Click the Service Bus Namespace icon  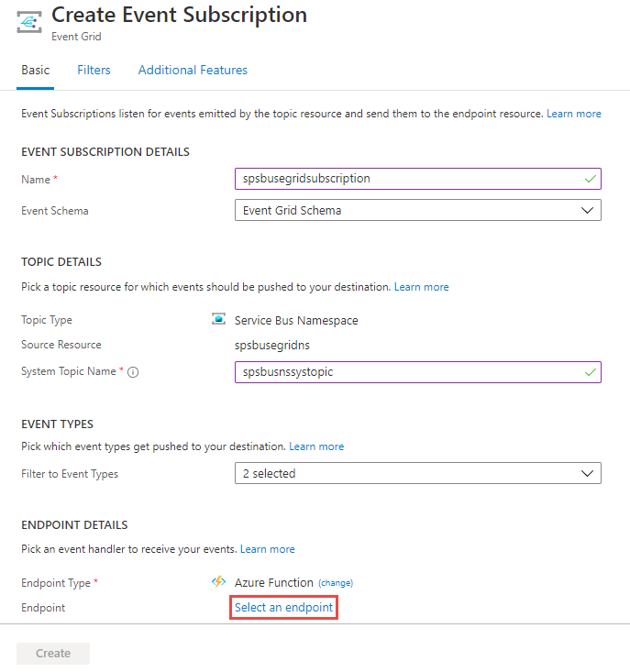pos(218,320)
